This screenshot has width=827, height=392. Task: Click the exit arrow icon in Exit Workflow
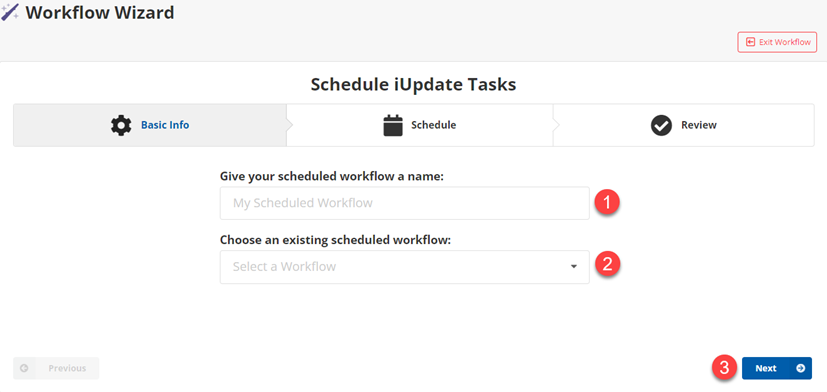coord(750,42)
